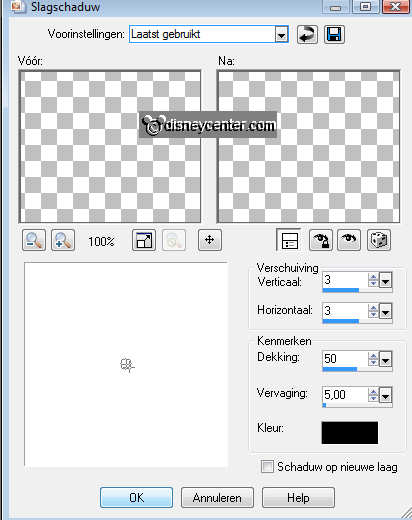Screen dimensions: 412x520
Task: Click the reset to default arrow icon
Action: pos(307,34)
